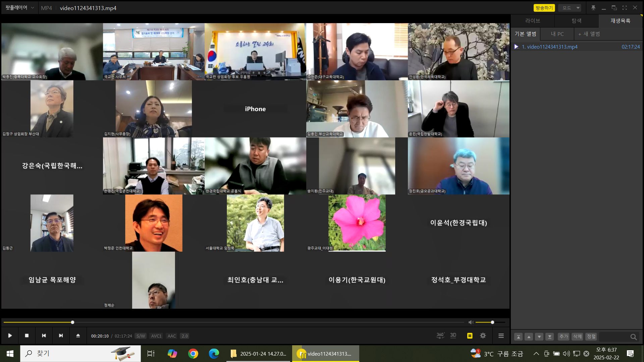644x362 pixels.
Task: Open file with the eject icon
Action: pos(78,336)
